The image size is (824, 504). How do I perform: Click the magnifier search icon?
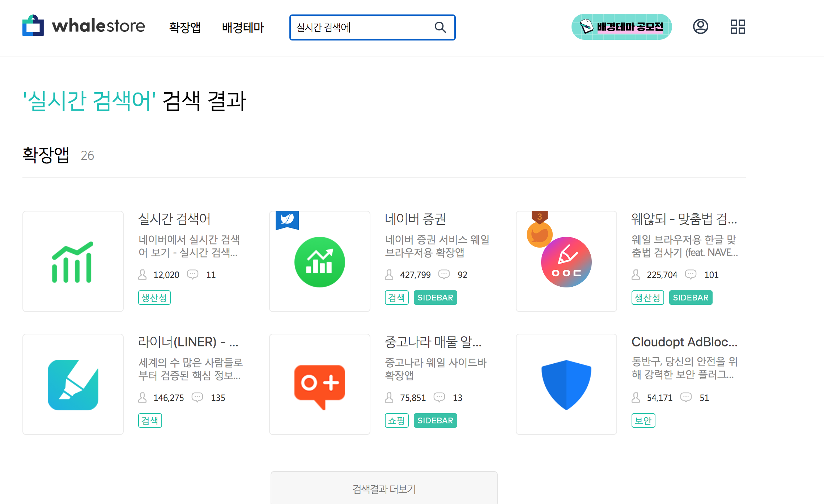tap(440, 27)
